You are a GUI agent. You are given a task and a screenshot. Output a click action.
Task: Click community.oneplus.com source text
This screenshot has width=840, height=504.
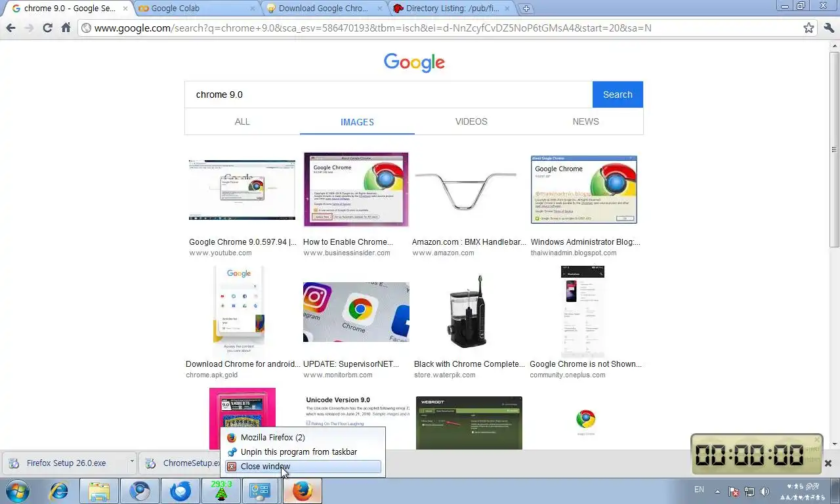pyautogui.click(x=568, y=375)
